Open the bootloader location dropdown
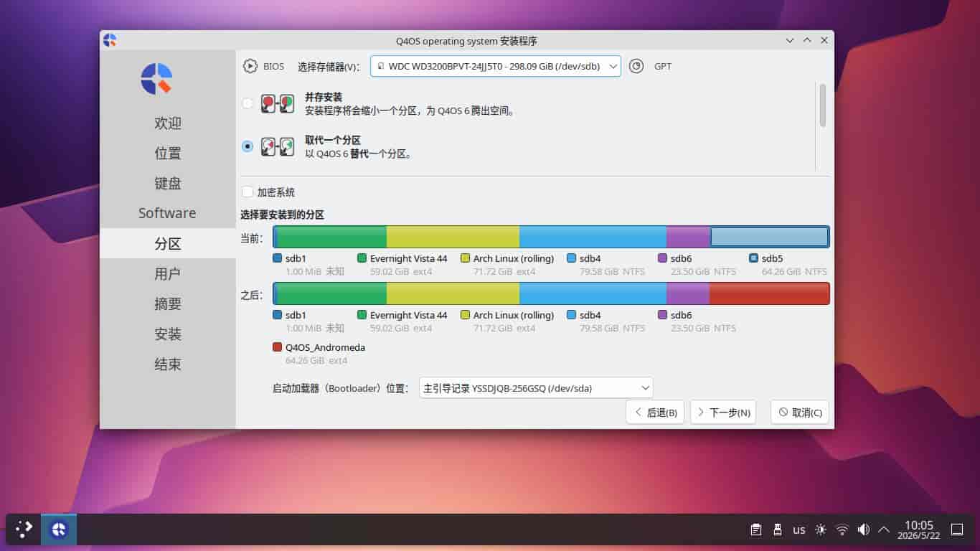The image size is (980, 551). pyautogui.click(x=536, y=388)
